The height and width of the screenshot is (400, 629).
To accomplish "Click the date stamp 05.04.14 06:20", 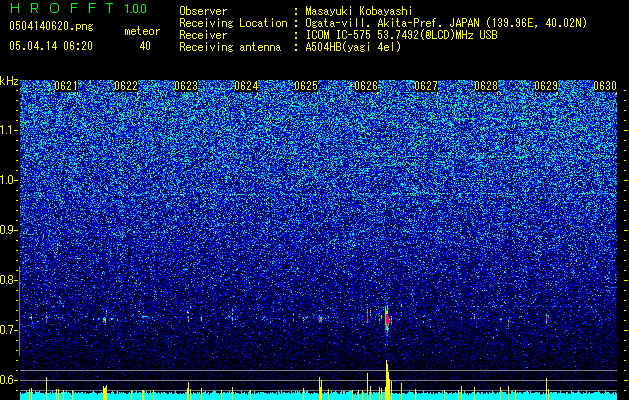I will 51,46.
